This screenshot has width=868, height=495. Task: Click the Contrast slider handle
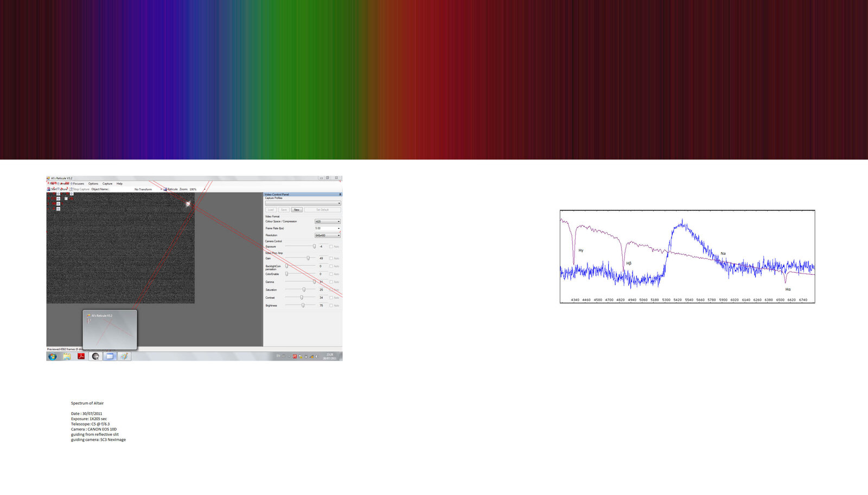pyautogui.click(x=302, y=297)
